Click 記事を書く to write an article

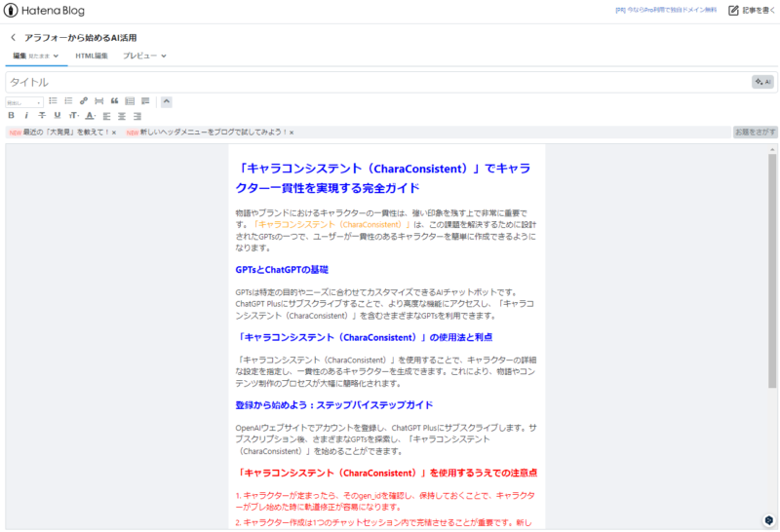tap(752, 11)
